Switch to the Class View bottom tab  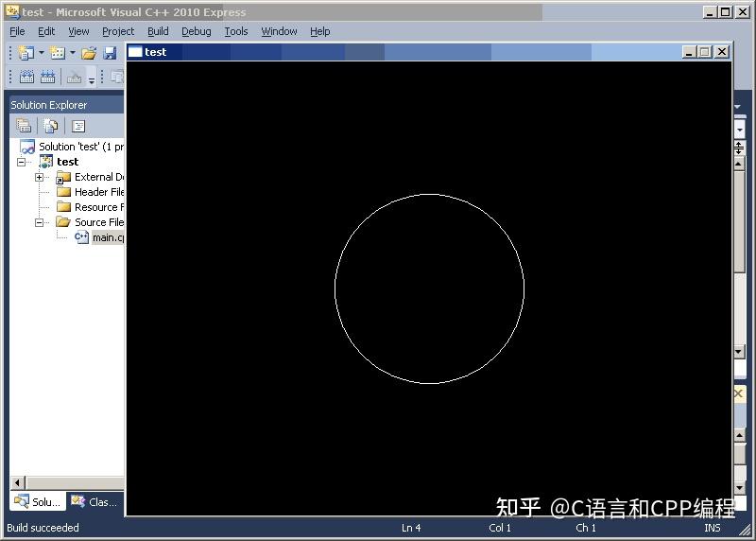(94, 502)
